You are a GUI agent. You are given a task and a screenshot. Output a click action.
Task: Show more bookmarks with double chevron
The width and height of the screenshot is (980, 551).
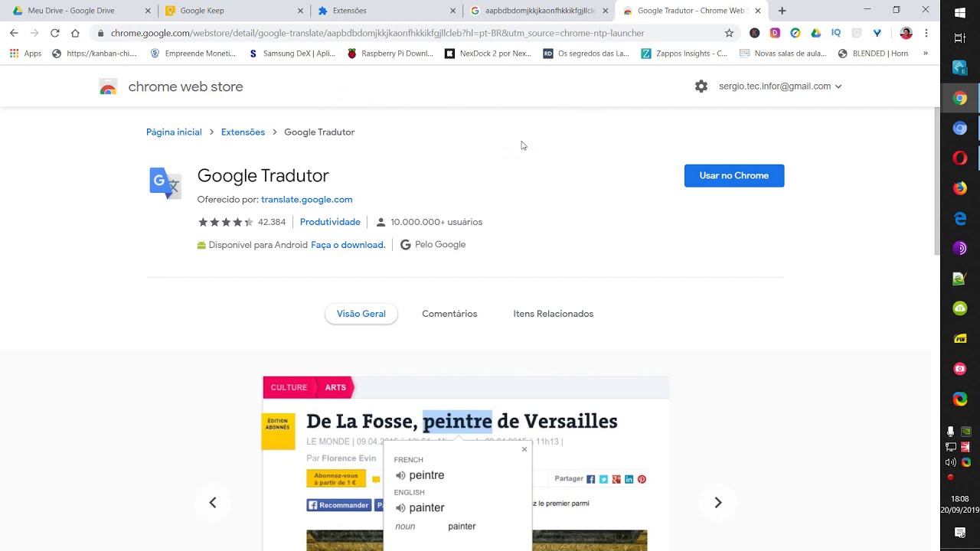pyautogui.click(x=926, y=54)
